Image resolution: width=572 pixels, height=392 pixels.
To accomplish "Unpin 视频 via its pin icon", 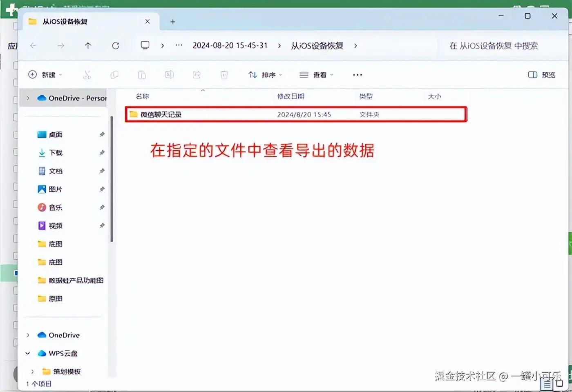I will 102,225.
